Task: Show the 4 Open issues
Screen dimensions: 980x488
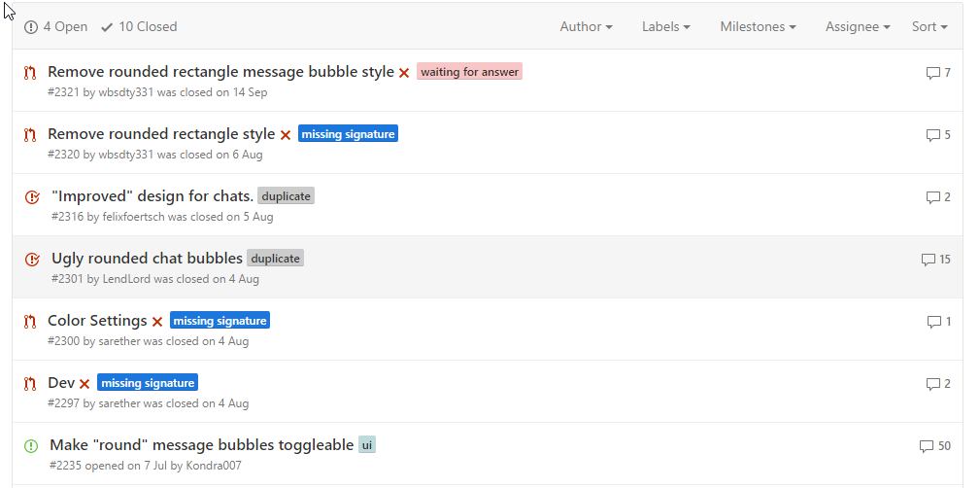Action: 56,27
